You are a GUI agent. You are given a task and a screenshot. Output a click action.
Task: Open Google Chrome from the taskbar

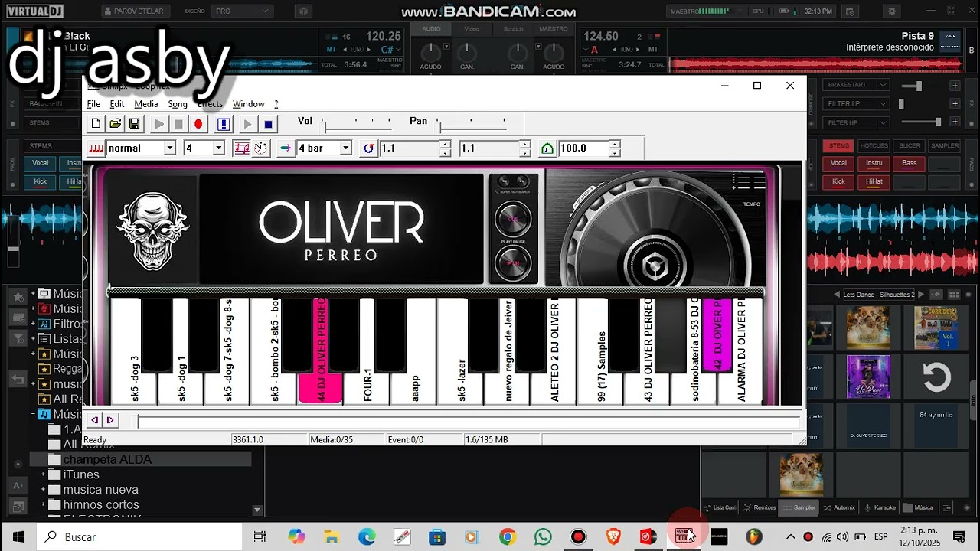click(508, 537)
